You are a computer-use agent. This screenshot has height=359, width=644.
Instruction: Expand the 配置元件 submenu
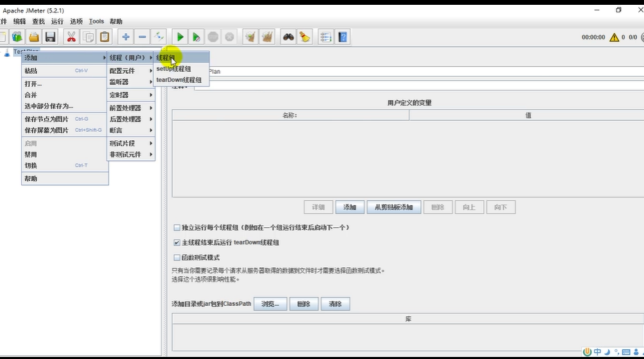tap(131, 70)
